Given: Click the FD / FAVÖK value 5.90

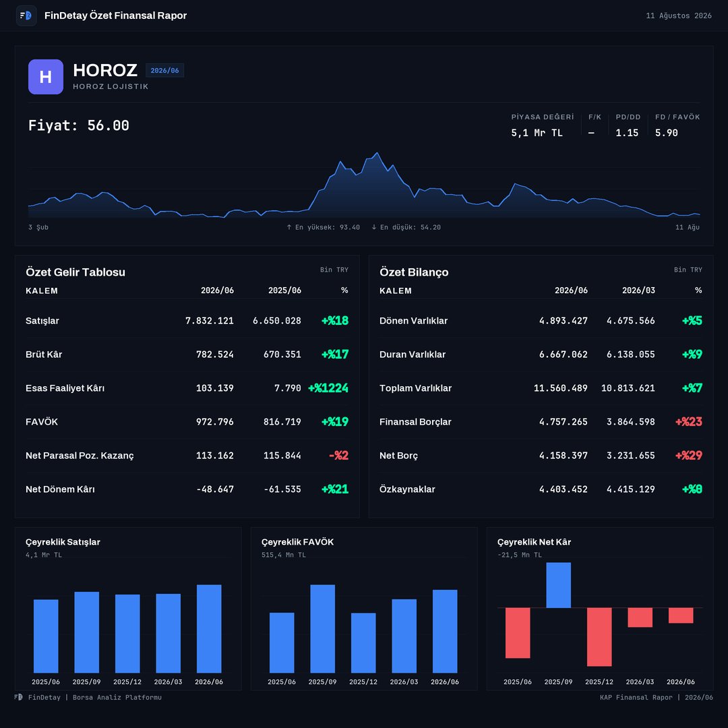Looking at the screenshot, I should click(666, 133).
